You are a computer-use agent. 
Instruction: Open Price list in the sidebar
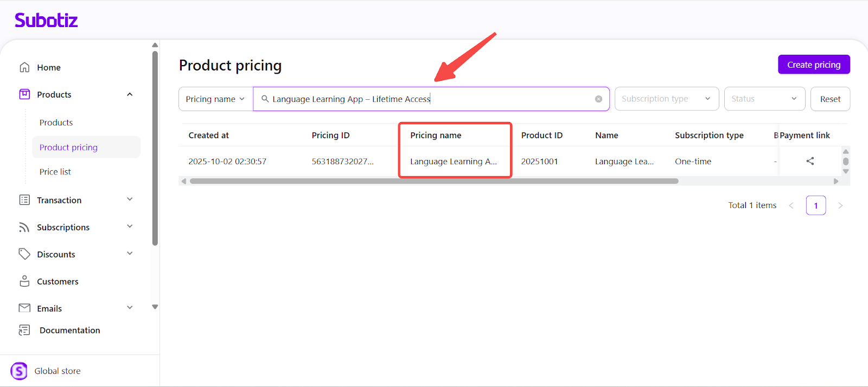pyautogui.click(x=55, y=172)
